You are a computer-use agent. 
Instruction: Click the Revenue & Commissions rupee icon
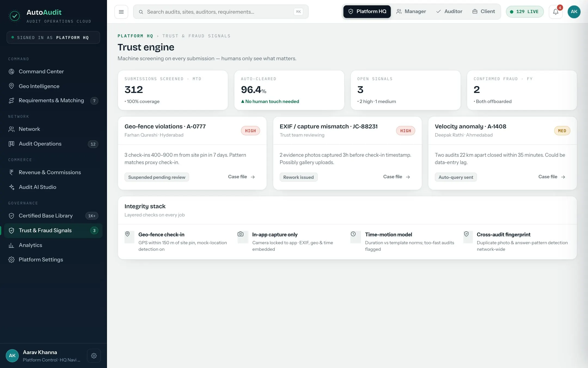(x=11, y=172)
